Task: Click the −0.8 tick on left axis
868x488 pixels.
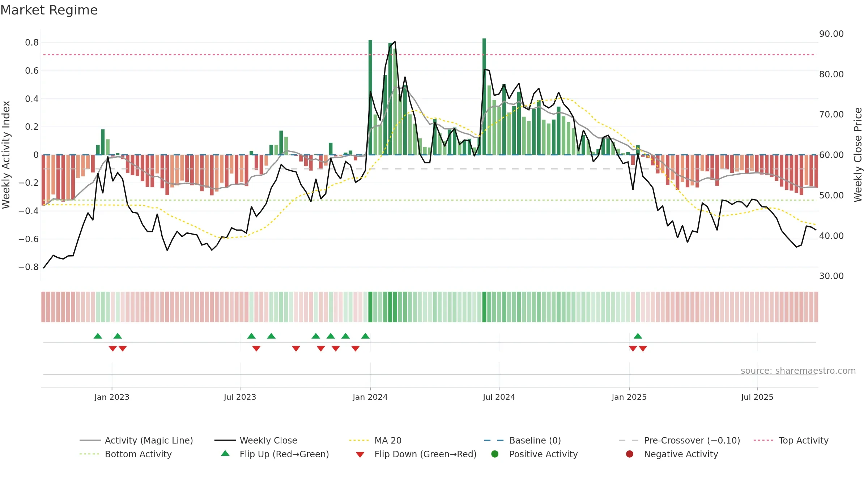Action: point(29,267)
